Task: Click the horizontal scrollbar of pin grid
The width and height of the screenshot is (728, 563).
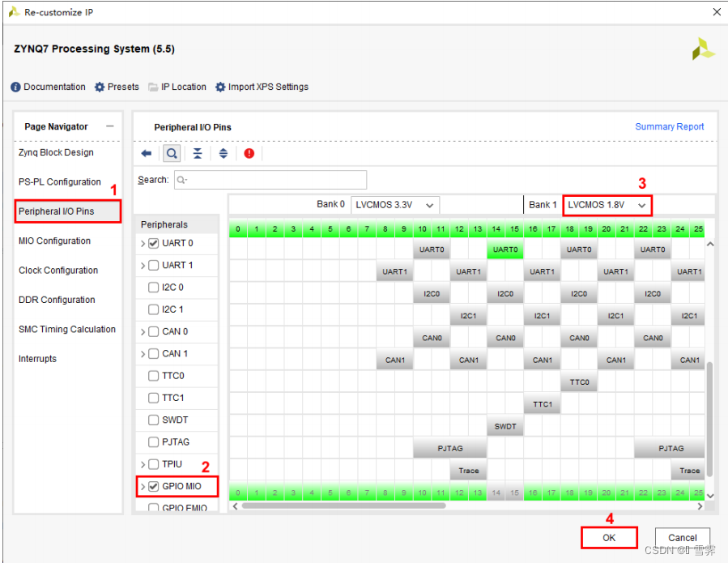Action: pos(343,505)
